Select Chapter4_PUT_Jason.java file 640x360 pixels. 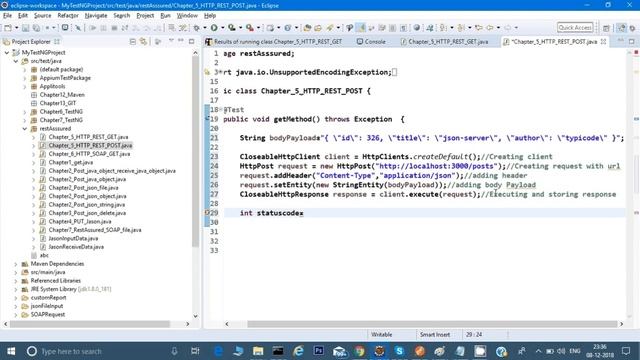[x=80, y=222]
